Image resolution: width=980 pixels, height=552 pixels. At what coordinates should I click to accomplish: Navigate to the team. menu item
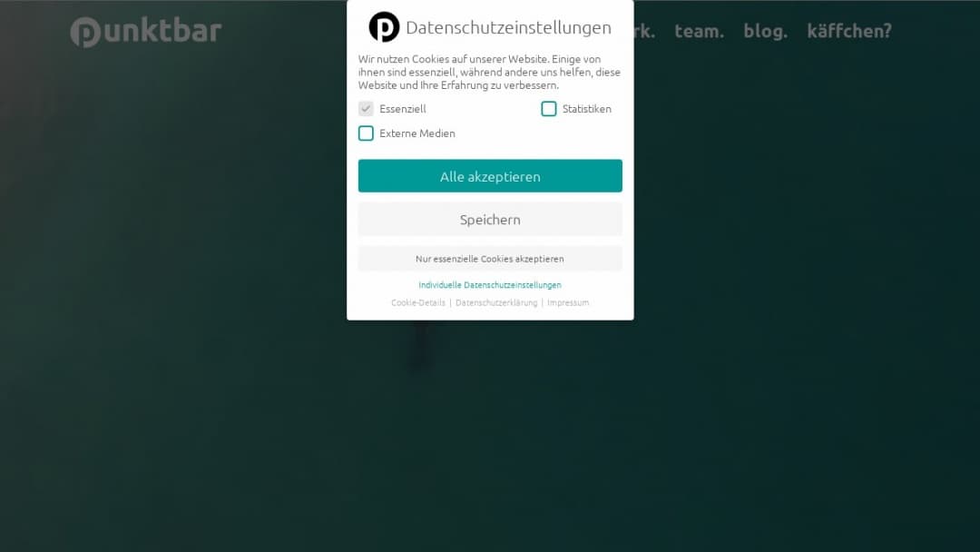click(699, 30)
